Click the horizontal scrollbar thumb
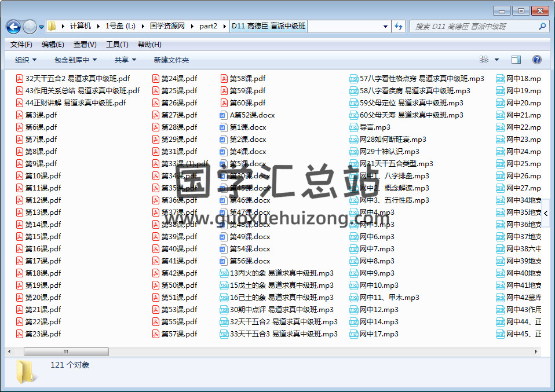This screenshot has width=555, height=392. pyautogui.click(x=66, y=351)
